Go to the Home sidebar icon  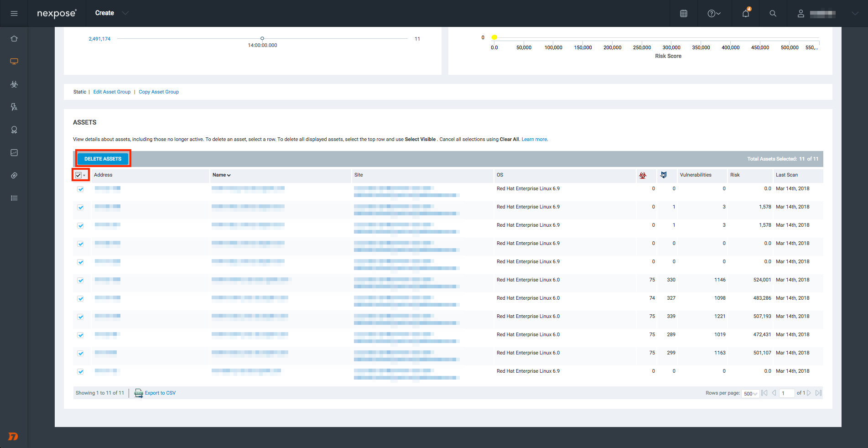[x=14, y=39]
